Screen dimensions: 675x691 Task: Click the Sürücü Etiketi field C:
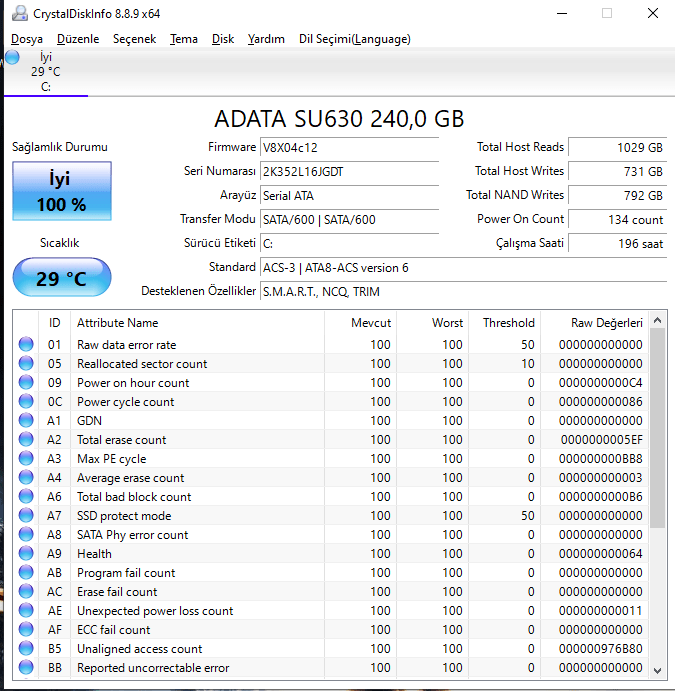tap(349, 243)
